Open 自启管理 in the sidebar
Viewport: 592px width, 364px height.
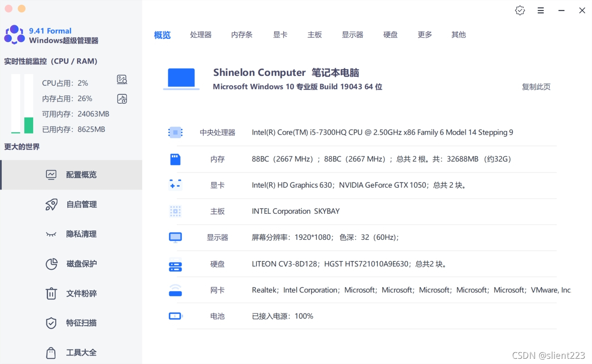[71, 204]
